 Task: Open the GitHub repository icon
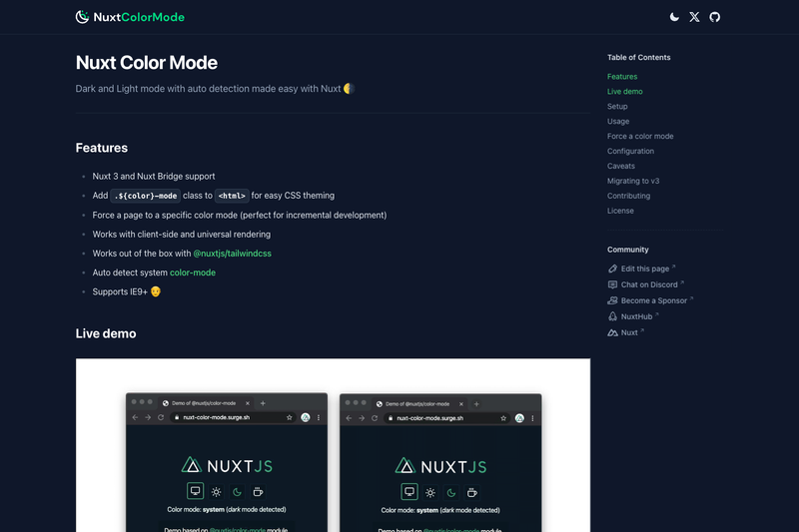[x=715, y=17]
